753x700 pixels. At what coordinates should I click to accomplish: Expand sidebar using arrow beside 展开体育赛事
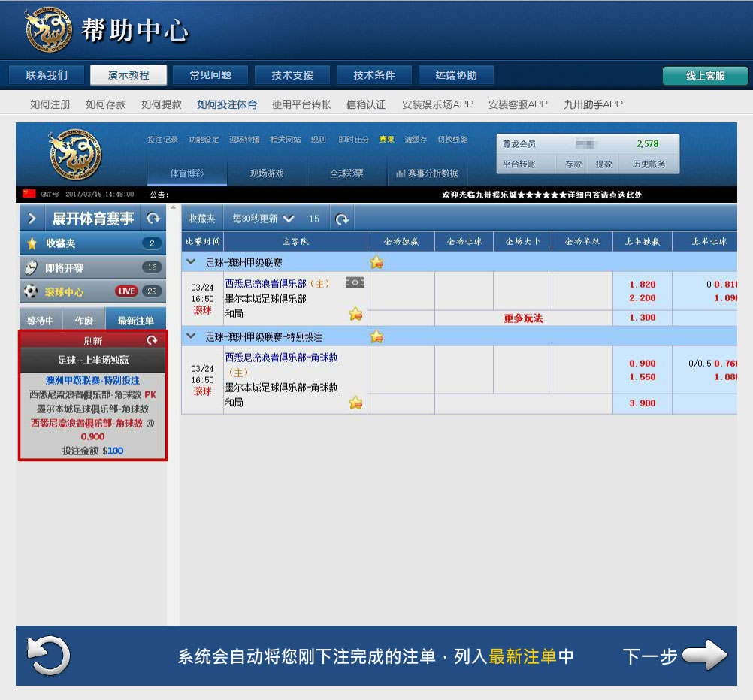(32, 219)
